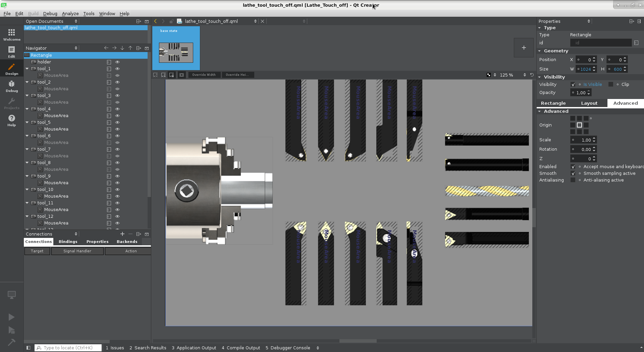644x352 pixels.
Task: Move selected item left in Navigator
Action: click(x=106, y=48)
